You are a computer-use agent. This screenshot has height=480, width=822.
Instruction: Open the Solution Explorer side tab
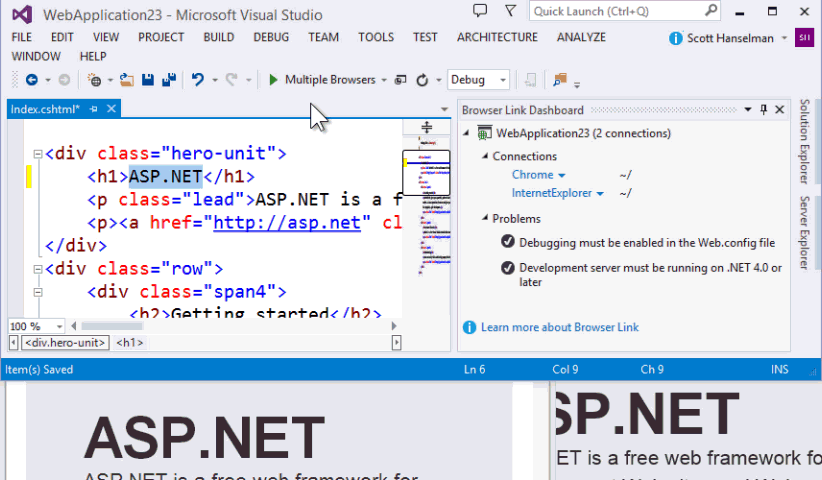click(x=804, y=141)
